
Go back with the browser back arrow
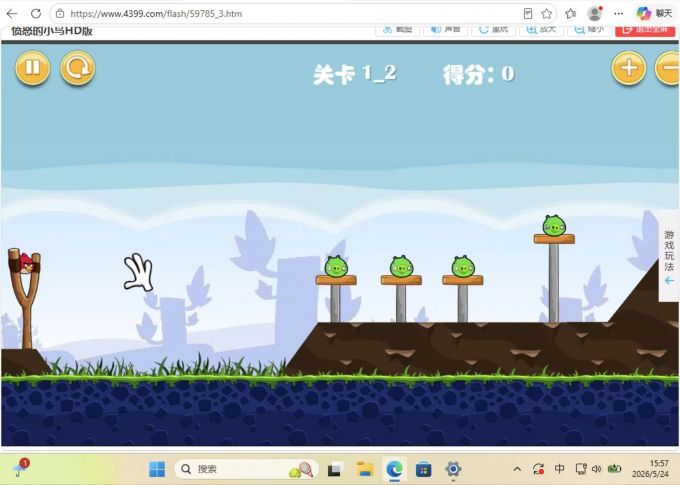pos(12,13)
